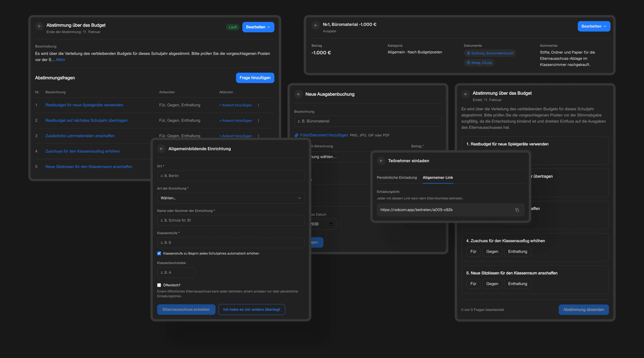This screenshot has width=644, height=358.
Task: Open more actions for Lehrmaterialien row
Action: (x=258, y=136)
